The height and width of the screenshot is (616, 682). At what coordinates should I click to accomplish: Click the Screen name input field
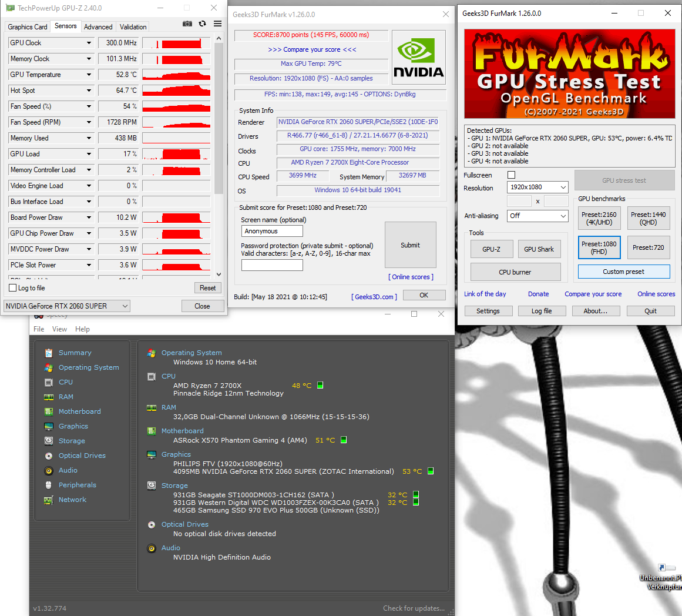click(x=272, y=231)
